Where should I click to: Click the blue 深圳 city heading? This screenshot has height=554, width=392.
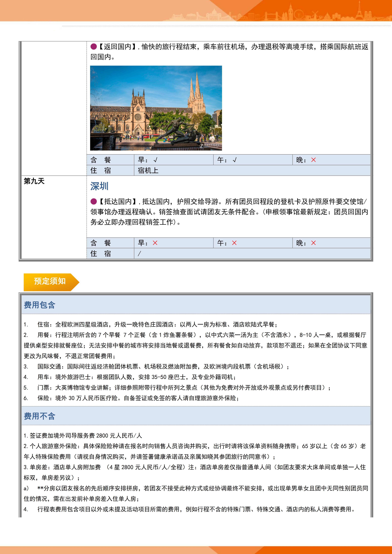tap(99, 186)
